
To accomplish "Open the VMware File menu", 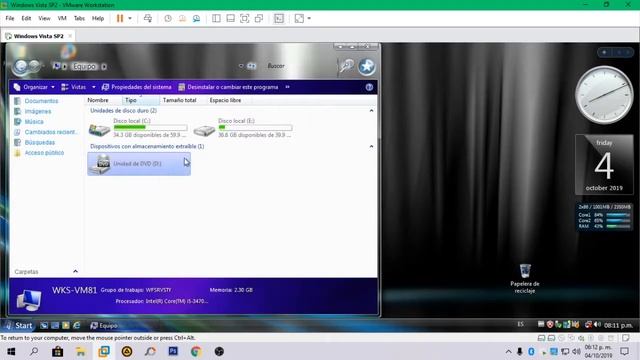I will point(10,18).
